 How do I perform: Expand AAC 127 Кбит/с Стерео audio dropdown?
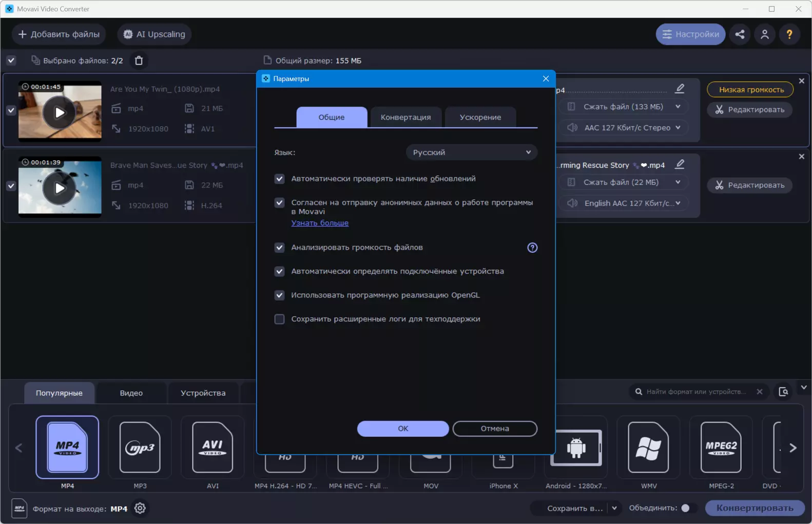pyautogui.click(x=625, y=127)
